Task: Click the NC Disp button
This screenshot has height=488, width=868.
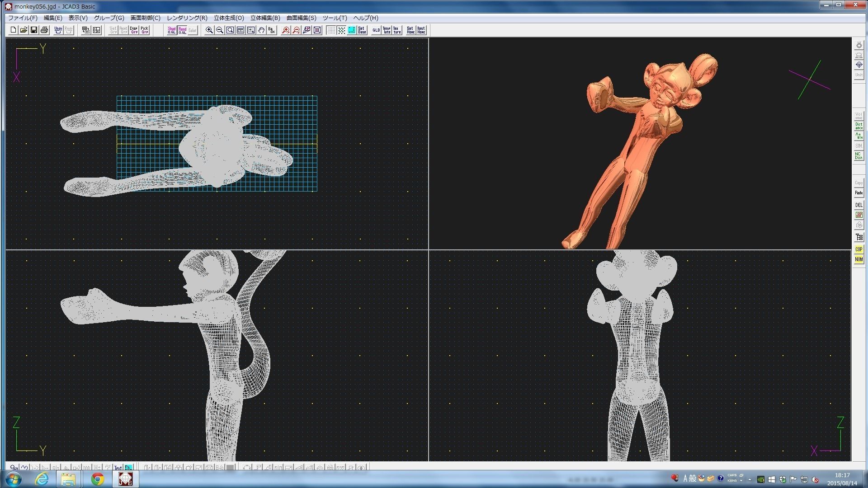Action: pos(859,156)
